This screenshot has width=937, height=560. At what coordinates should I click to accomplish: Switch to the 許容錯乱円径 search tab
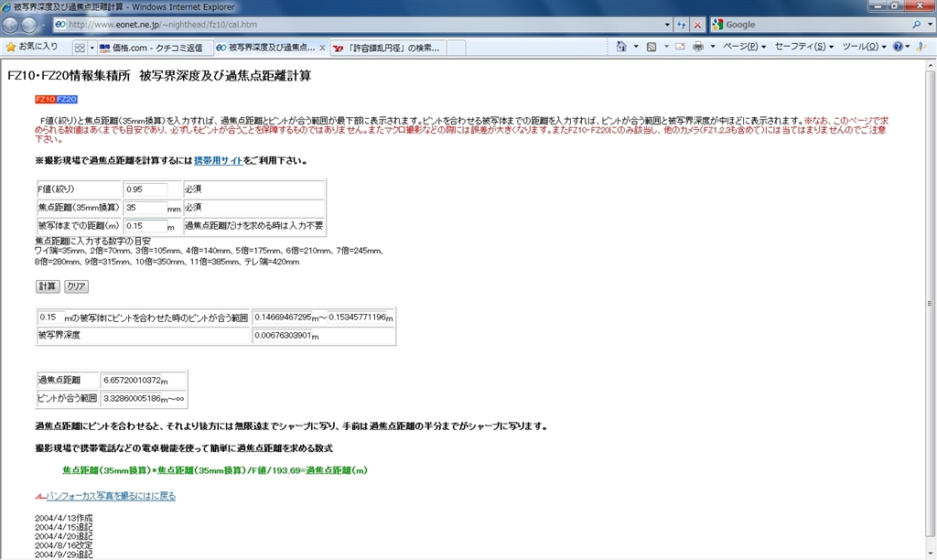[x=387, y=48]
